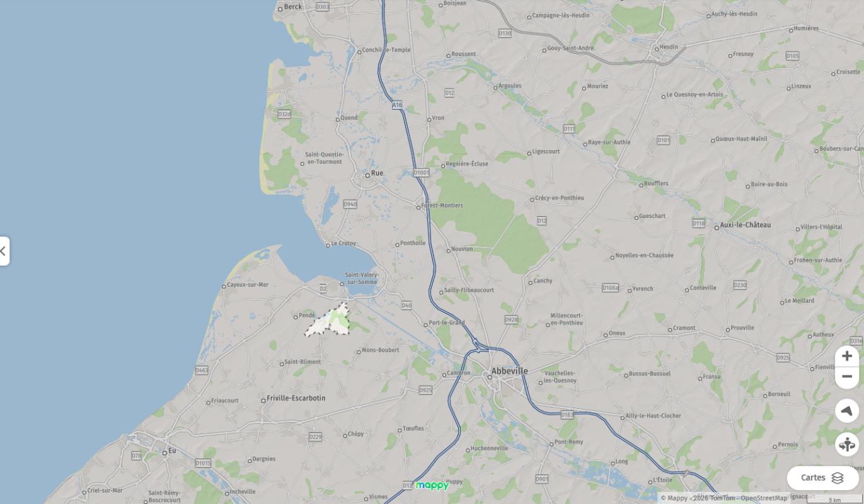Viewport: 864px width, 504px height.
Task: Click the Mappy logo
Action: click(x=432, y=486)
